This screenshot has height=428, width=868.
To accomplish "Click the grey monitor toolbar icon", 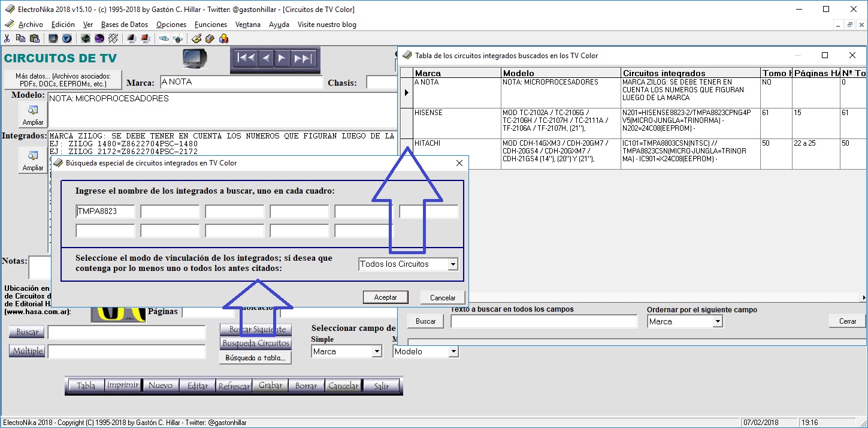I will point(131,38).
